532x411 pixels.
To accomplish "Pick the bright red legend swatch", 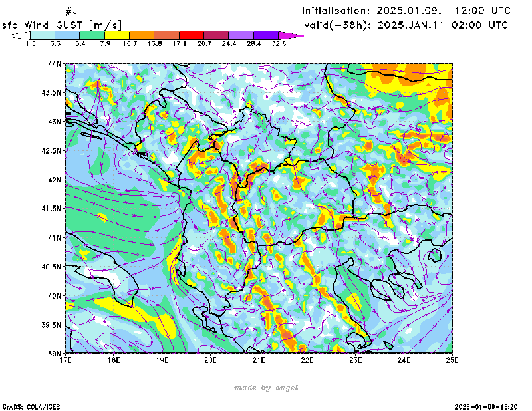I will pyautogui.click(x=192, y=35).
